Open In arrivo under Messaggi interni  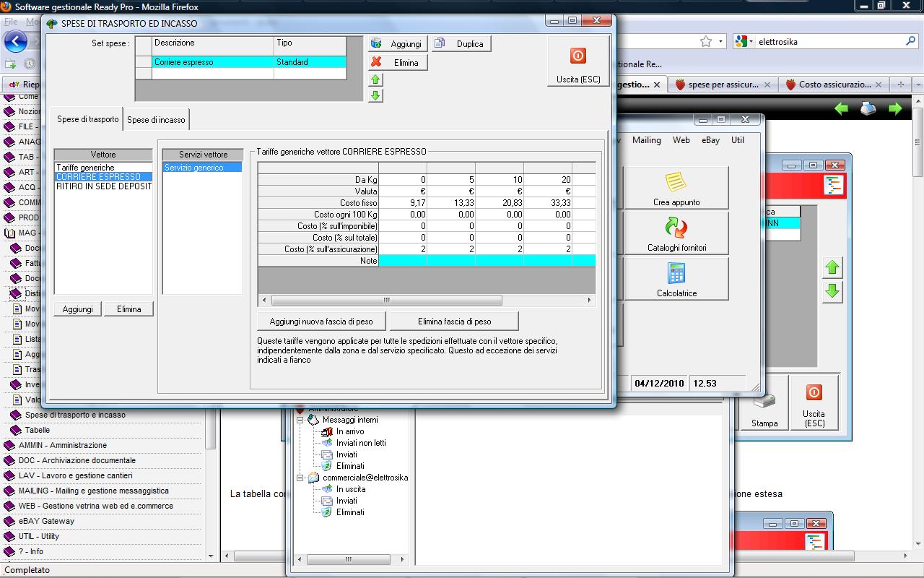point(349,431)
